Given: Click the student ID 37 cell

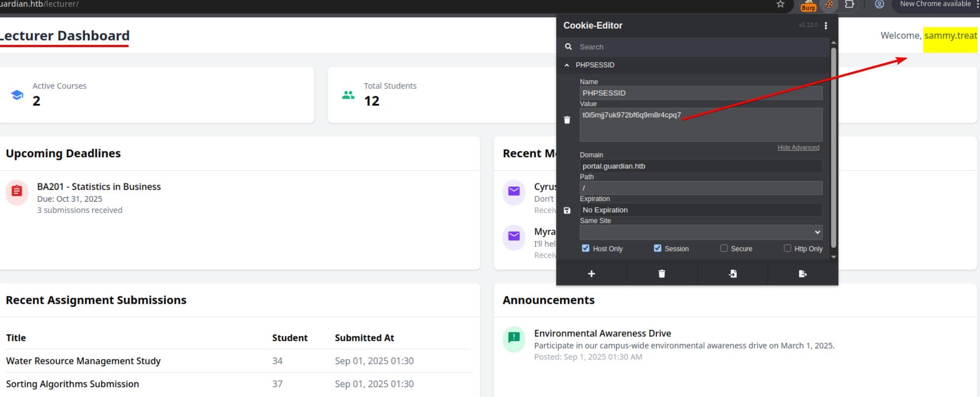Looking at the screenshot, I should tap(277, 384).
